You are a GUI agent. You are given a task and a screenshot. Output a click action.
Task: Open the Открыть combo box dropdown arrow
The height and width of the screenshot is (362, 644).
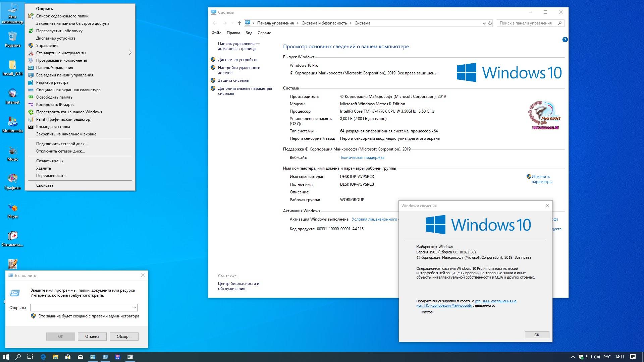click(135, 307)
